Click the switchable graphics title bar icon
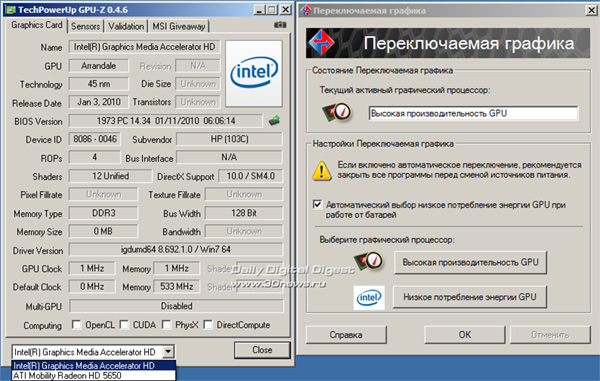This screenshot has height=381, width=600. [x=306, y=10]
